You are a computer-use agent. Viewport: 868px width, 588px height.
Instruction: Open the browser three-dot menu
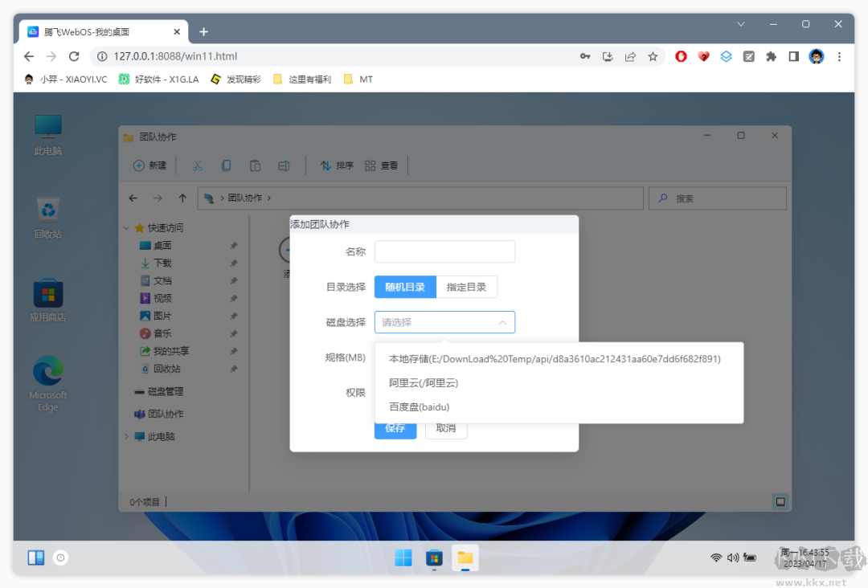click(x=839, y=56)
